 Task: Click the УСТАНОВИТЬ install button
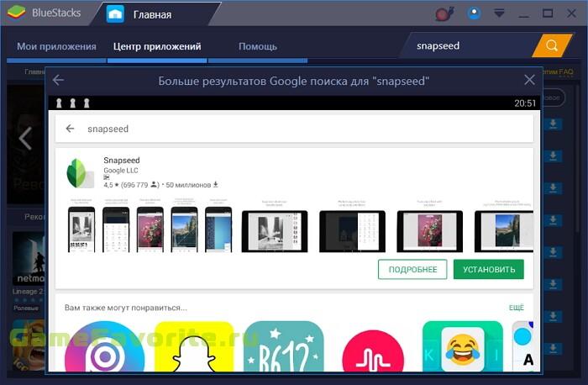(489, 270)
